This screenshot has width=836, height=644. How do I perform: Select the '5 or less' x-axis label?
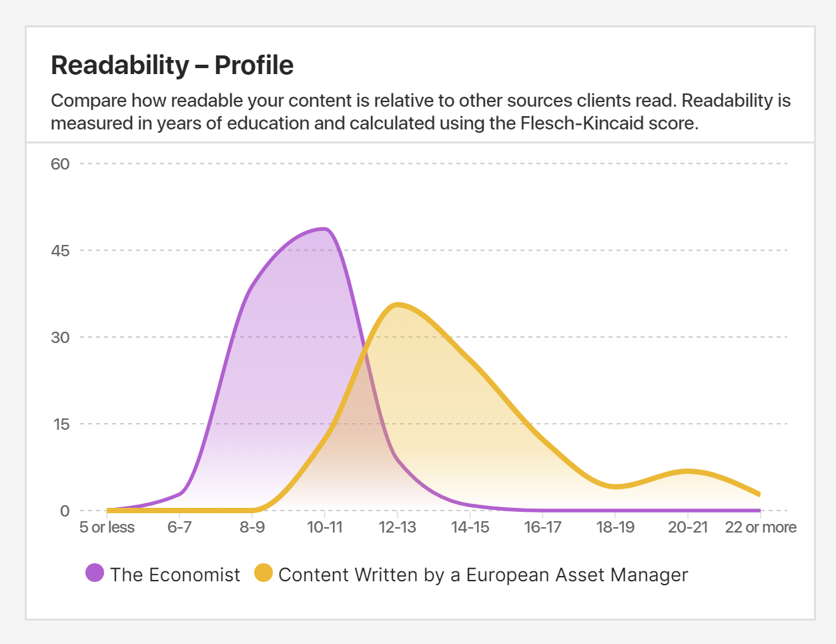107,527
